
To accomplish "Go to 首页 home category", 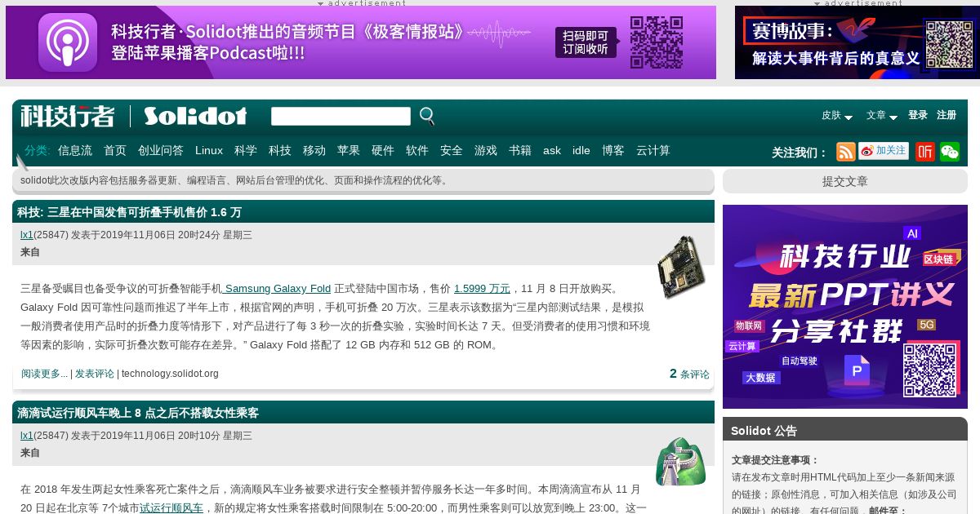I will pos(115,150).
